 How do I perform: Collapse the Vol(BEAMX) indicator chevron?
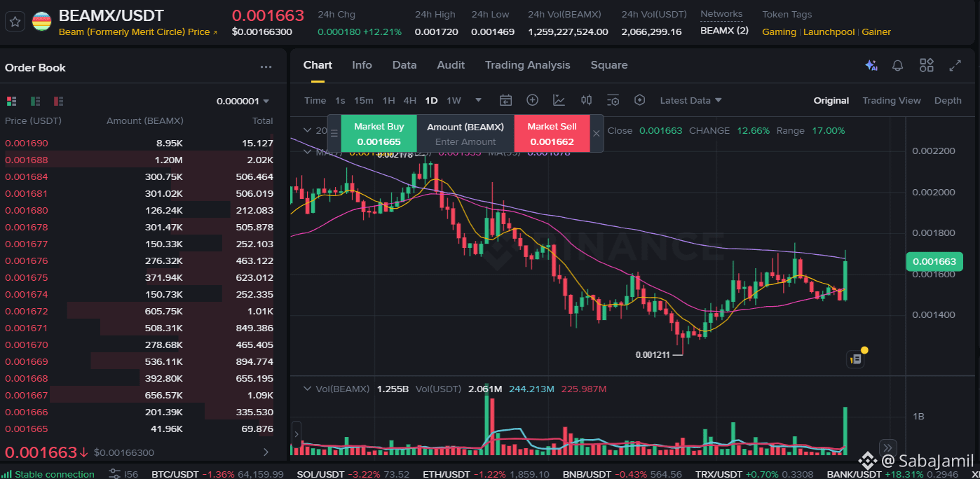306,389
